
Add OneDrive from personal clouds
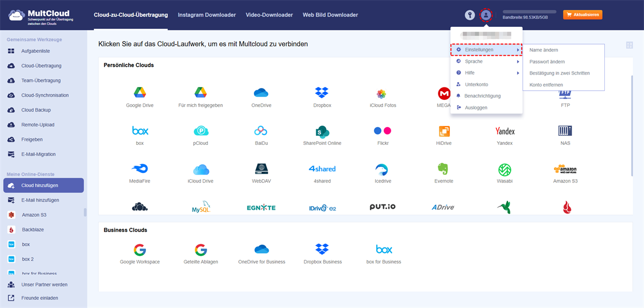click(x=261, y=92)
